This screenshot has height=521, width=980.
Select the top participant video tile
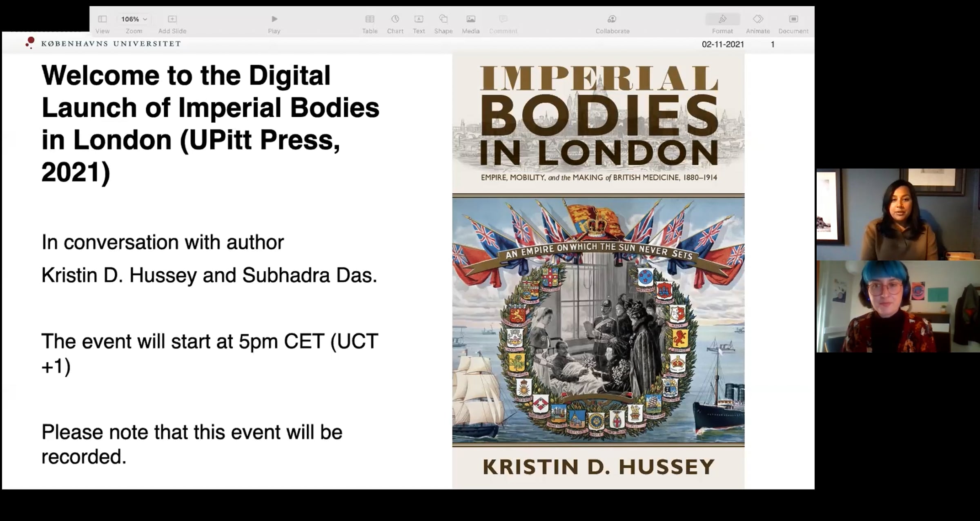(x=898, y=214)
